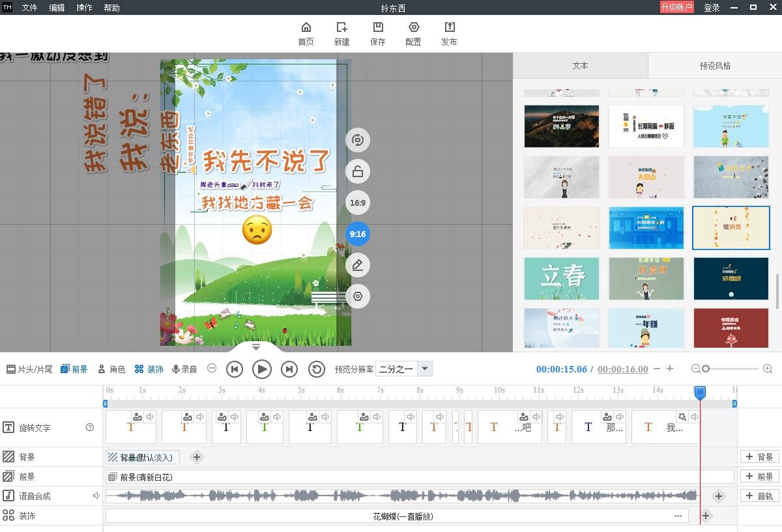The height and width of the screenshot is (532, 782).
Task: Click the target settings icon below pencil
Action: (358, 296)
